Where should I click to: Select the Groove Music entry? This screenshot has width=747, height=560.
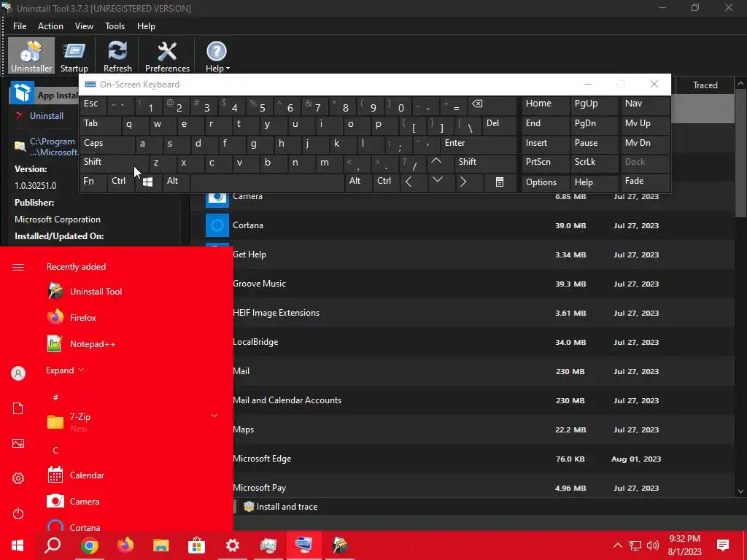point(462,284)
